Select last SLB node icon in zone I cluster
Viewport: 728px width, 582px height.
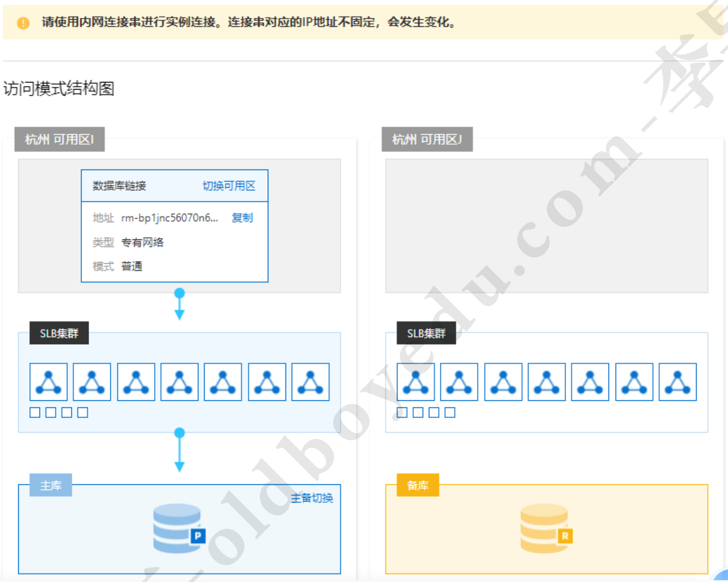coord(311,382)
